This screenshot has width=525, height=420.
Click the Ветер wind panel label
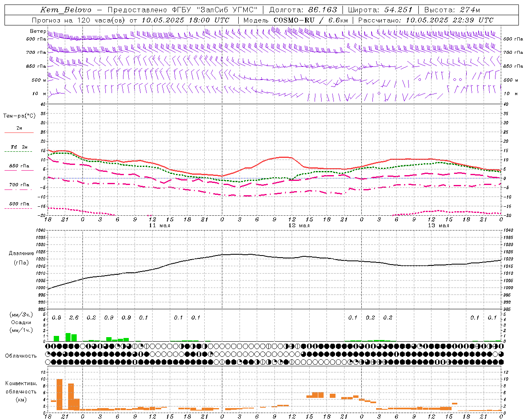(38, 31)
